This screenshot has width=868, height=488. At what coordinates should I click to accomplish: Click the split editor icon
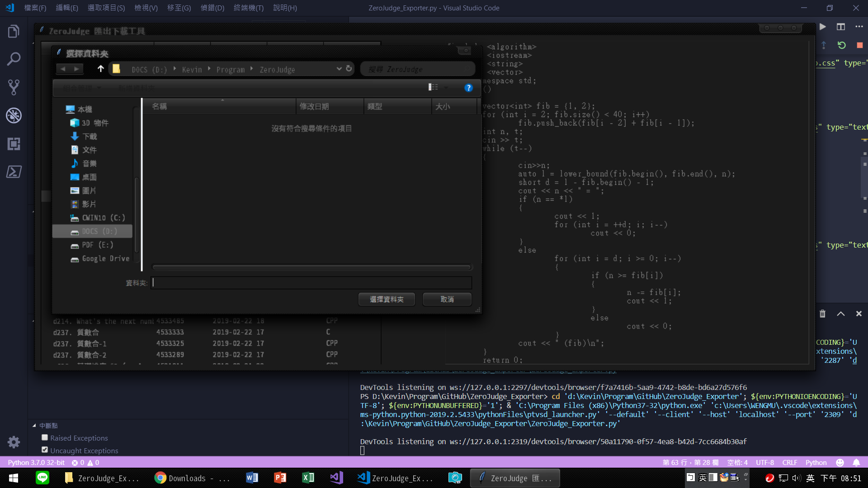(840, 27)
